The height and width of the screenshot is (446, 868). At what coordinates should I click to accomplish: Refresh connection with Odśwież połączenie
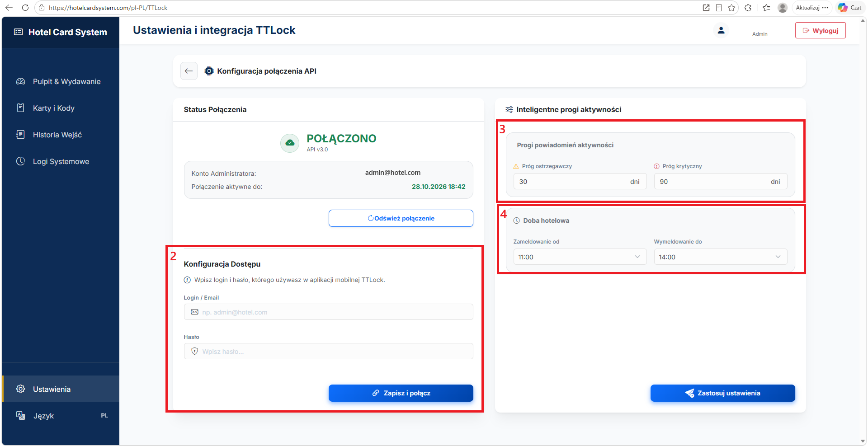click(401, 218)
